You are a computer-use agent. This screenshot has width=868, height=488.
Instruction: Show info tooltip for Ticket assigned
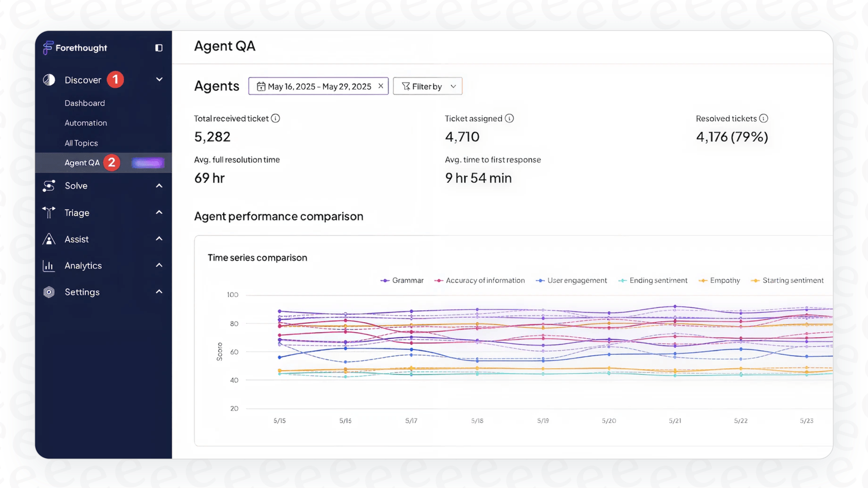(509, 118)
